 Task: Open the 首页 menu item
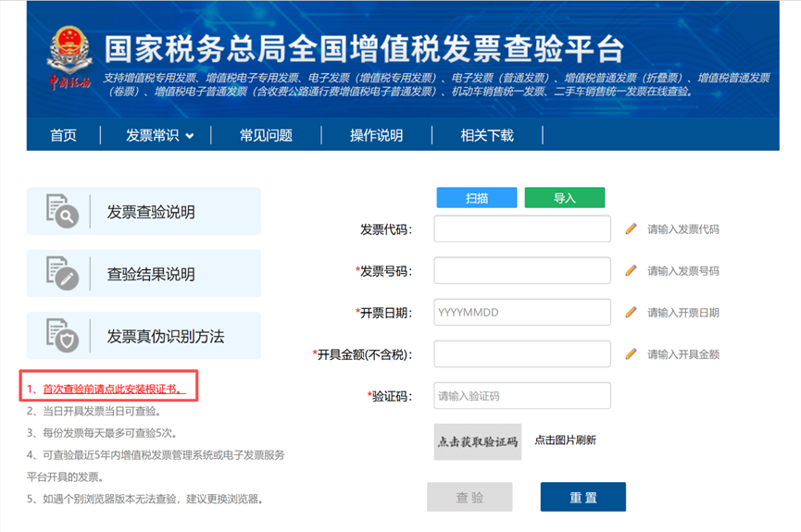click(63, 135)
